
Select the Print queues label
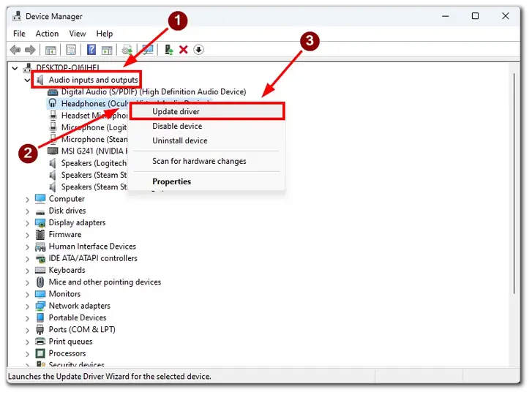(70, 342)
